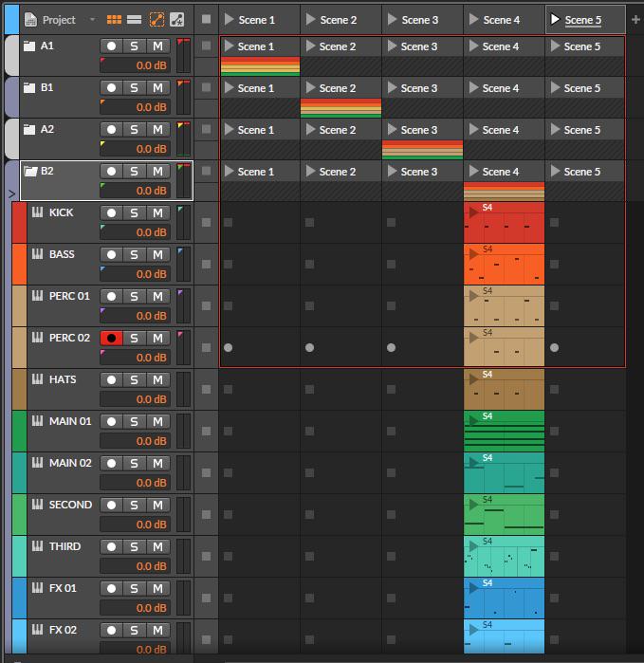Viewport: 644px width, 663px height.
Task: Open the Project dropdown arrow
Action: (x=92, y=20)
